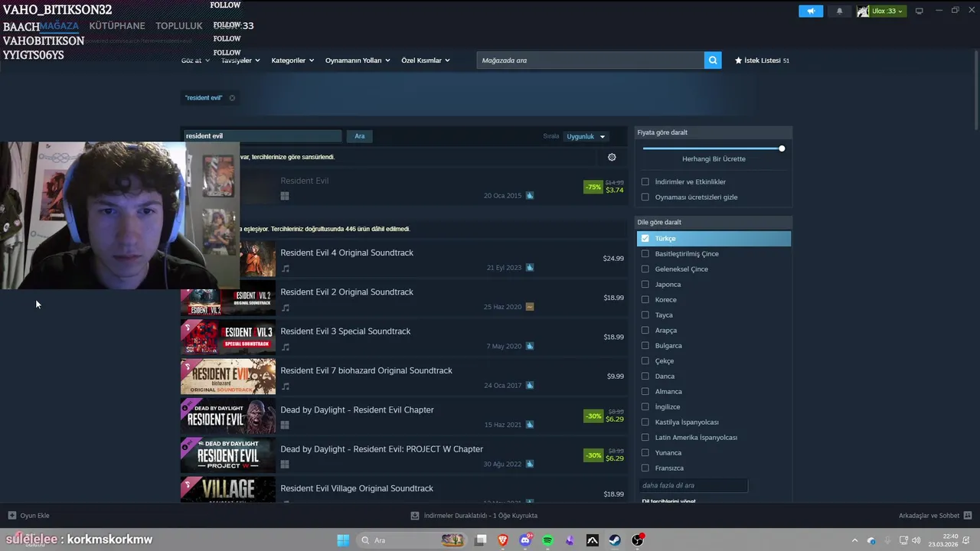Open Resident Evil 3 Special Soundtrack thumbnail
The width and height of the screenshot is (980, 551).
pos(228,337)
